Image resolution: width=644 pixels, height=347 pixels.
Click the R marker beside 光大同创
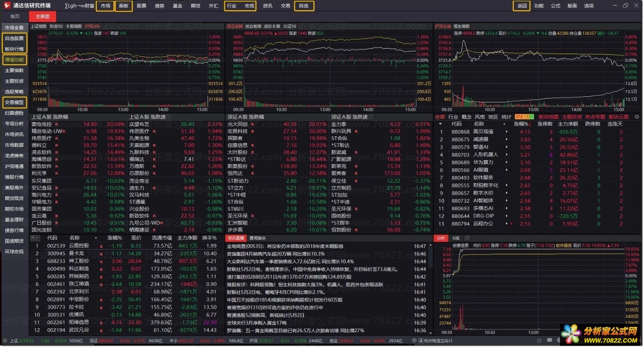click(253, 124)
